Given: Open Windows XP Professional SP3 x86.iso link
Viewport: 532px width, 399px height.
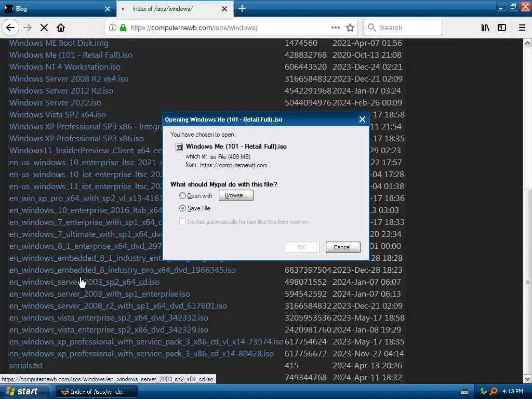Looking at the screenshot, I should tap(76, 138).
